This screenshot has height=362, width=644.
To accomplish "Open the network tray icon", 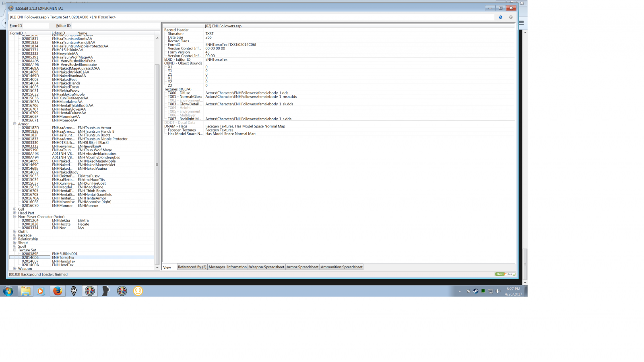I will (x=491, y=291).
